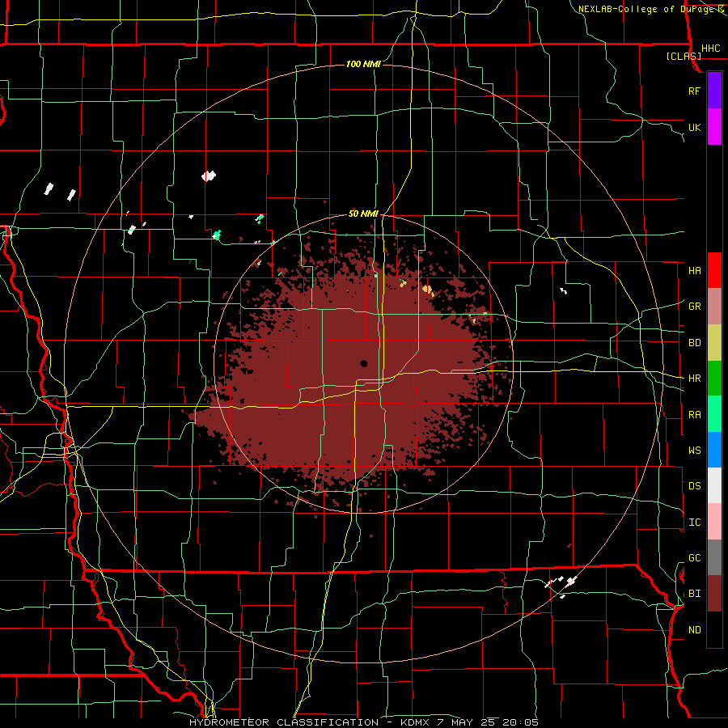Click the 100 NMI range ring label
The height and width of the screenshot is (728, 728).
[x=363, y=64]
